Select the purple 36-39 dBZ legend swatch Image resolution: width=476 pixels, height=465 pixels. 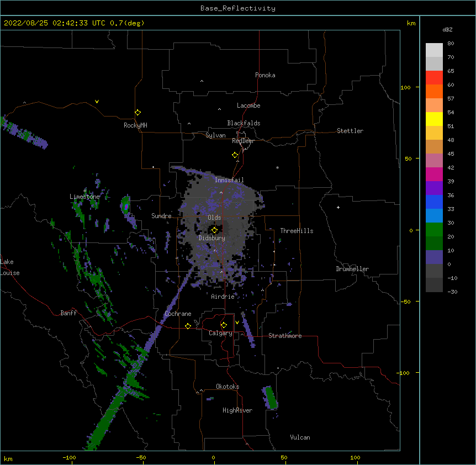tap(434, 188)
